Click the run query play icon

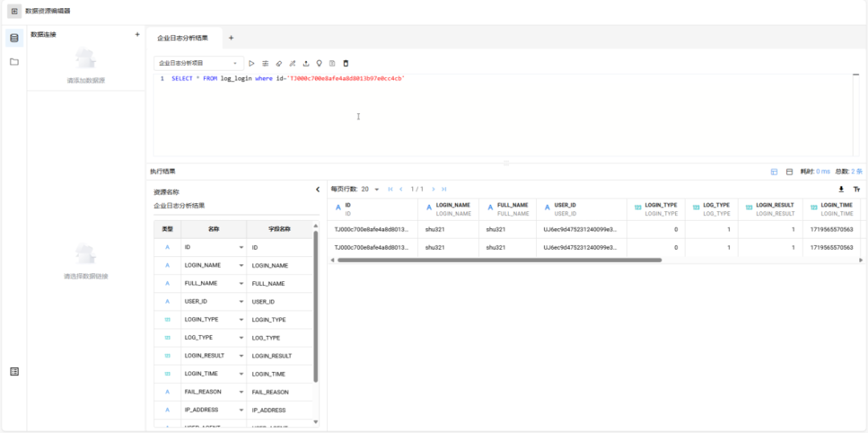(x=252, y=63)
